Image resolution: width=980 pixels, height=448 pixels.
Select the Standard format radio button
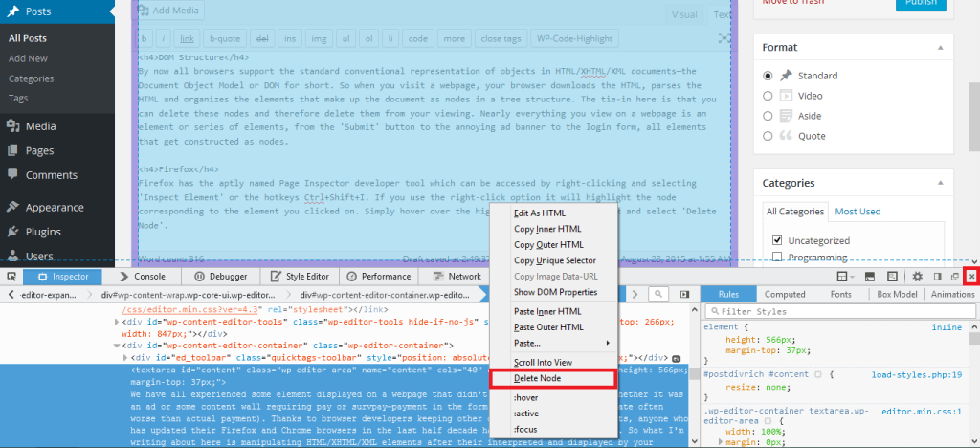click(x=768, y=76)
